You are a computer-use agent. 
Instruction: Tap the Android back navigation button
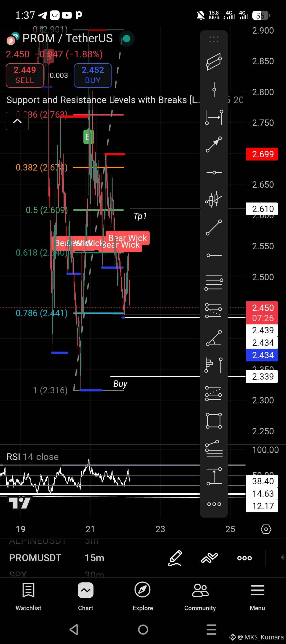pos(74,629)
